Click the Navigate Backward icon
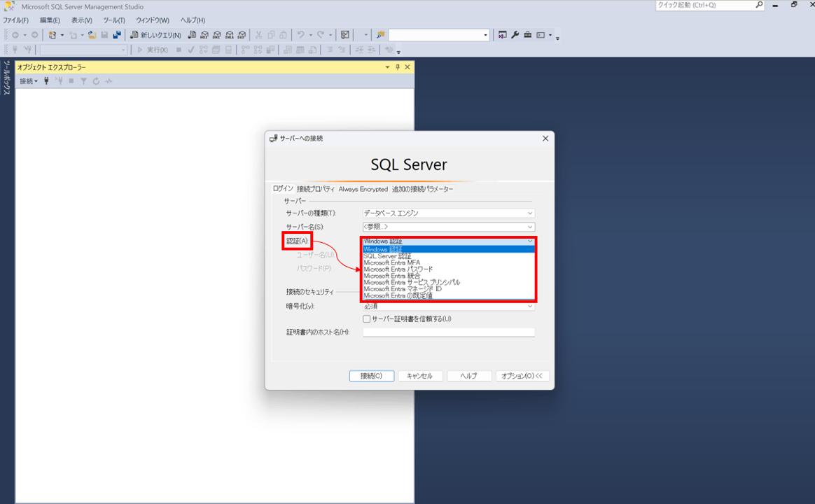Viewport: 815px width, 504px height. pyautogui.click(x=15, y=35)
